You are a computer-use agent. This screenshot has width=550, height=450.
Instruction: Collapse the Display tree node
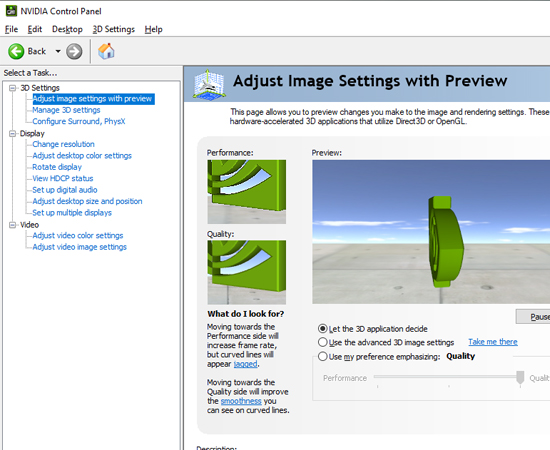13,133
